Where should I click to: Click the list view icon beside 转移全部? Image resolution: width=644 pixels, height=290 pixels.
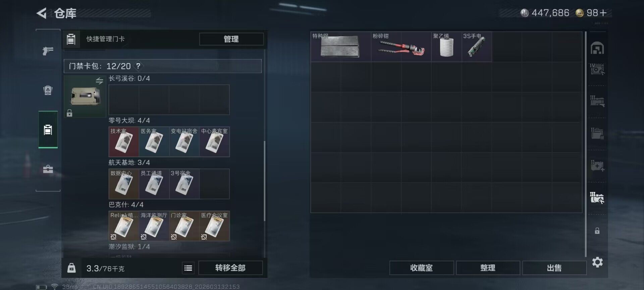point(188,268)
